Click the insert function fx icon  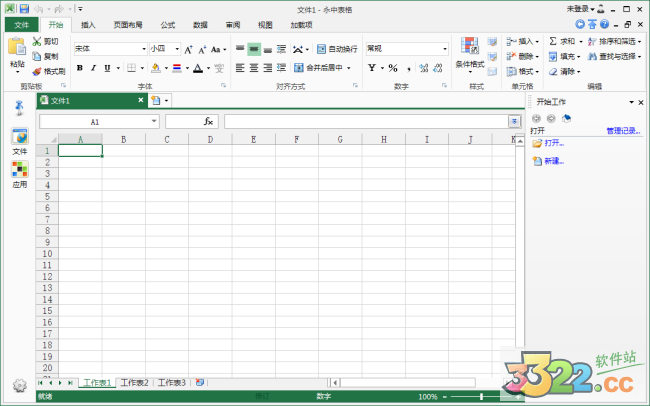point(208,121)
